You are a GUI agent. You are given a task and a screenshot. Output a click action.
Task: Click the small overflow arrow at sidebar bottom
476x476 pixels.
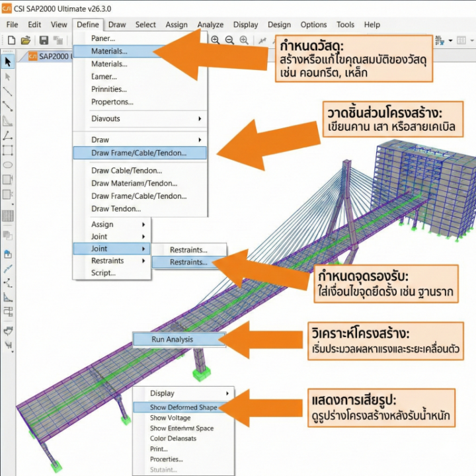point(13,352)
